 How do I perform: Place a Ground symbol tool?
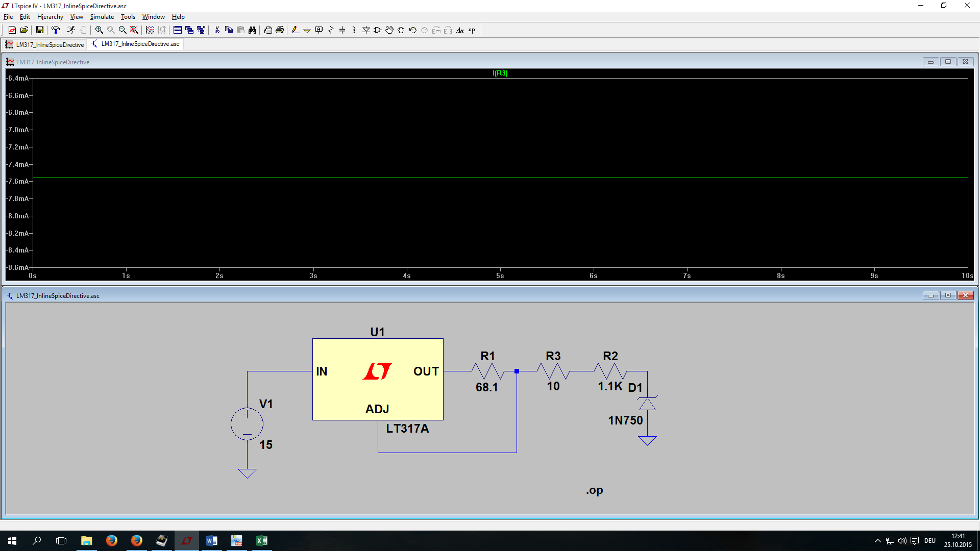(x=307, y=30)
